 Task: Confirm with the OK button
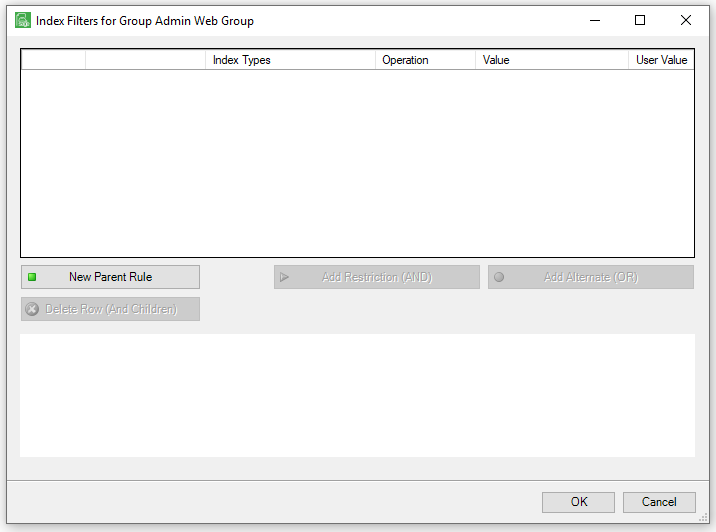[578, 502]
